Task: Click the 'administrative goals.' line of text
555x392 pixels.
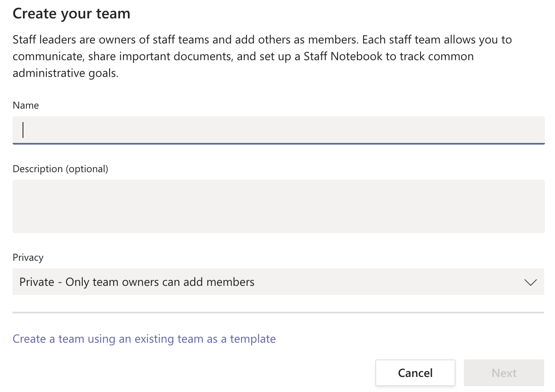Action: tap(66, 73)
